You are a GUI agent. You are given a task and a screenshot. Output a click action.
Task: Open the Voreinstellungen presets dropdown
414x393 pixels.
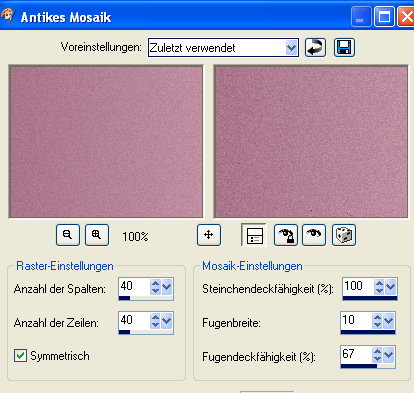pos(292,48)
